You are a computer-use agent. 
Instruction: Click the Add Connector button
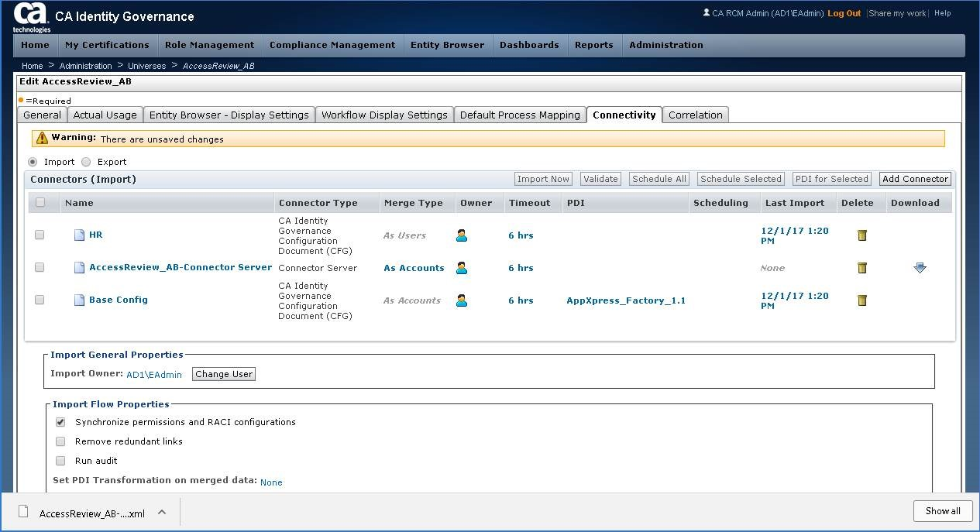pyautogui.click(x=915, y=179)
